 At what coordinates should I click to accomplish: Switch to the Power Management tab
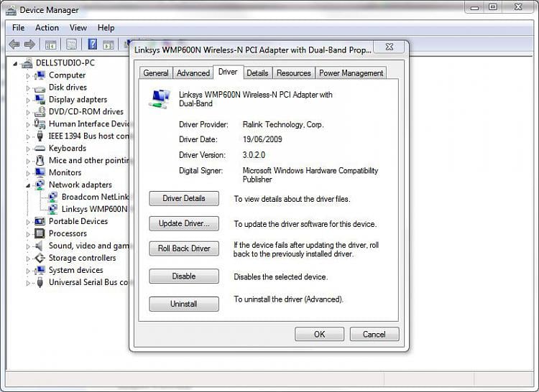(351, 73)
